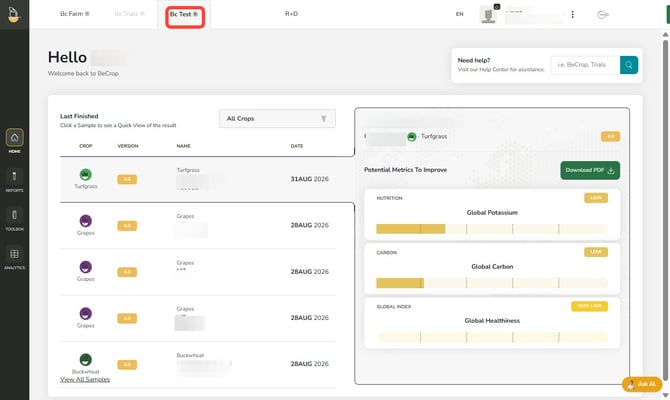670x400 pixels.
Task: Click the Global Potassium metric title
Action: pyautogui.click(x=492, y=212)
